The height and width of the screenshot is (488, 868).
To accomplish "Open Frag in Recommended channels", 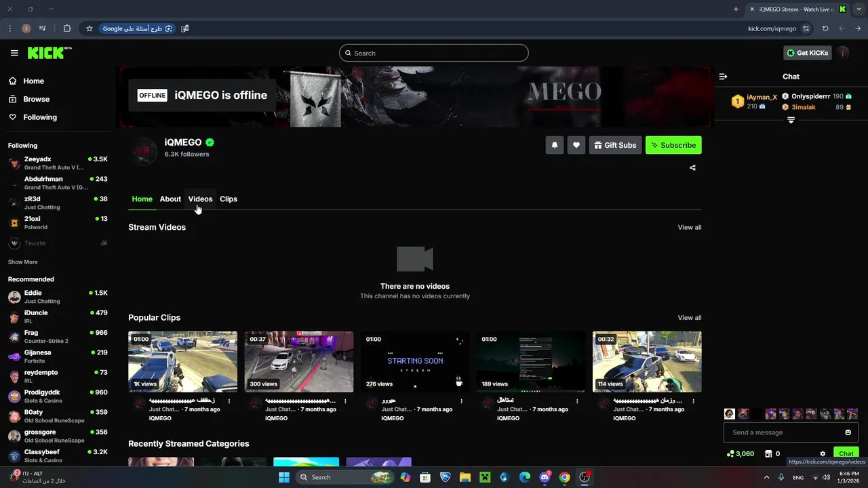I will point(58,337).
